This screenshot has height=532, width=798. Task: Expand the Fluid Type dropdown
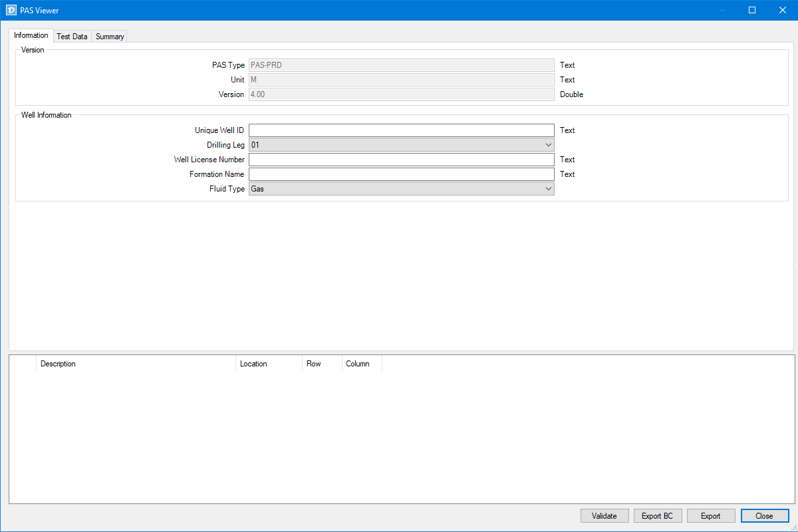(x=401, y=189)
